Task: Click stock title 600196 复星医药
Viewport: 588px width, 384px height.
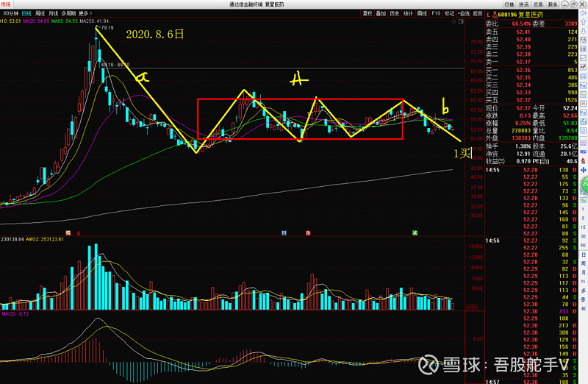Action: point(520,15)
